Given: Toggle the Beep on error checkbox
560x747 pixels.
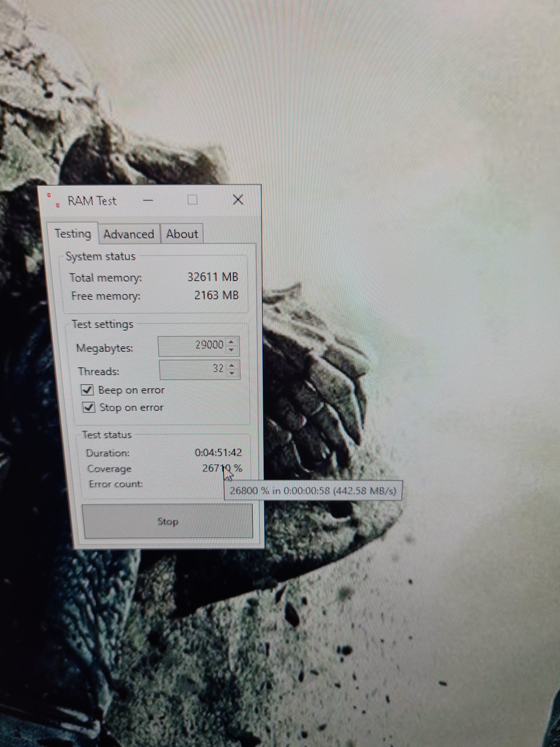Looking at the screenshot, I should (x=87, y=390).
